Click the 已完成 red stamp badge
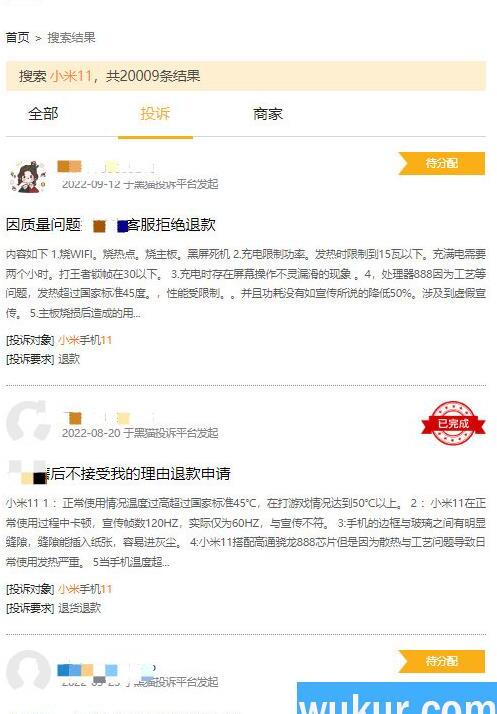This screenshot has height=714, width=497. coord(453,423)
